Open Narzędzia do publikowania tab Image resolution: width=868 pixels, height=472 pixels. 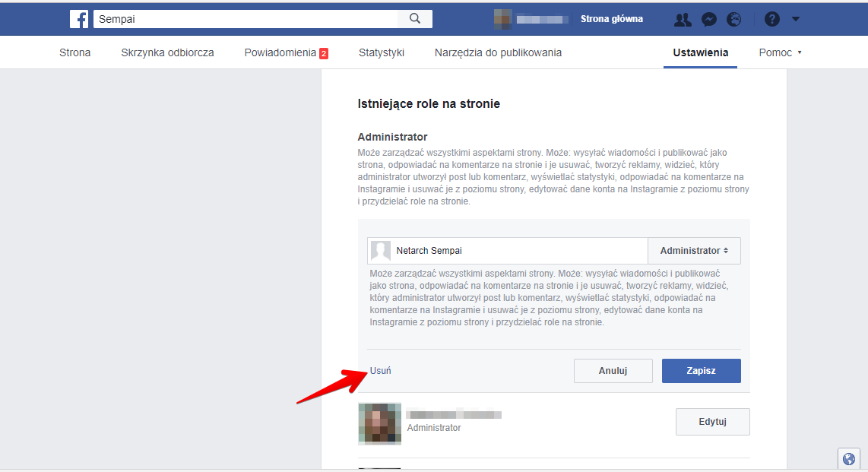pos(498,52)
